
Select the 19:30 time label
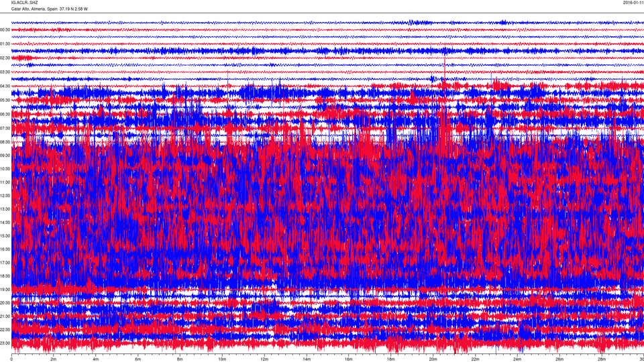click(x=5, y=290)
